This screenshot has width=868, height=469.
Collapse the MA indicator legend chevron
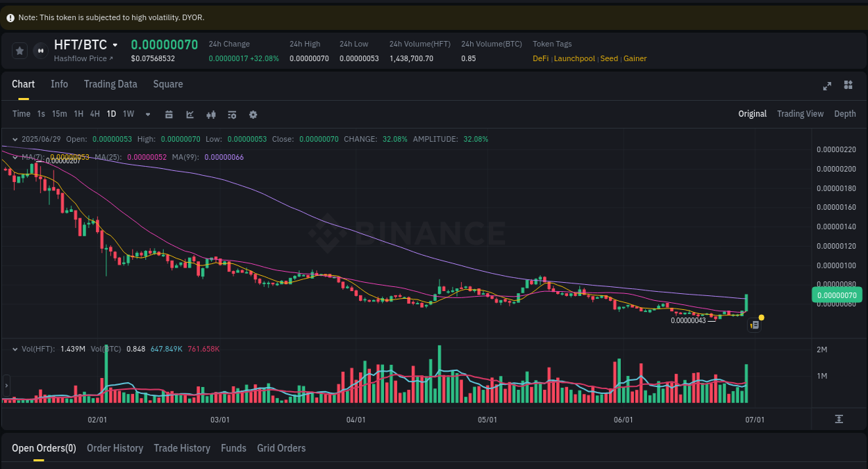(14, 157)
